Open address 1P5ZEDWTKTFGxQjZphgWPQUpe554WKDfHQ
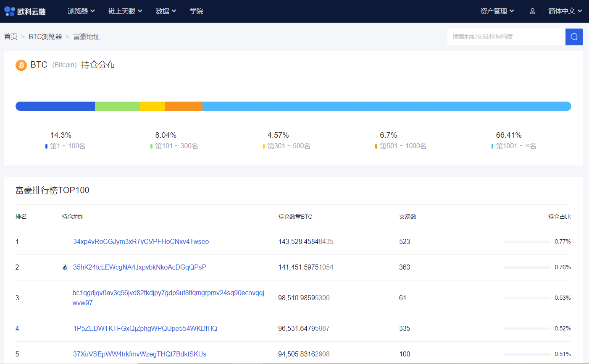Viewport: 589px width, 364px height. (x=145, y=329)
